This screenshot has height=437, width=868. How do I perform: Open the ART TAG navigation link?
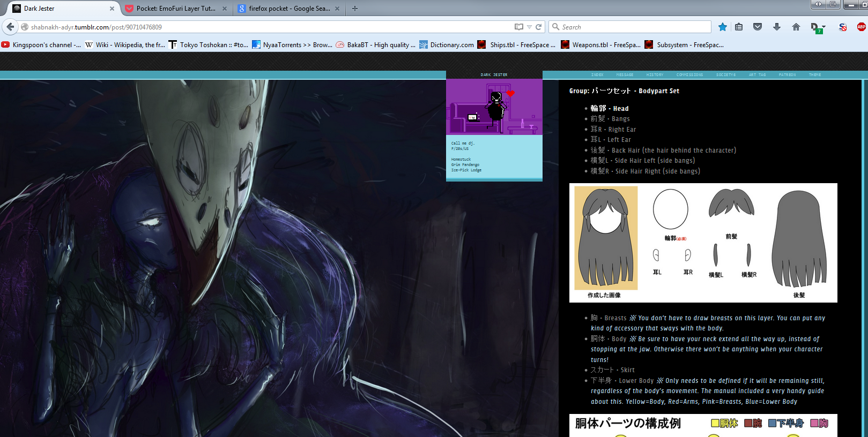coord(758,75)
